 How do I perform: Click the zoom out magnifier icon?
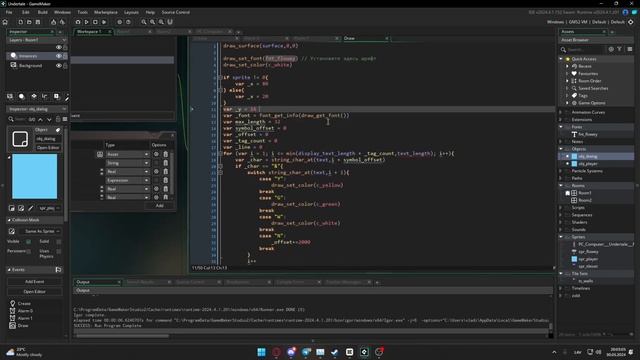pos(161,22)
